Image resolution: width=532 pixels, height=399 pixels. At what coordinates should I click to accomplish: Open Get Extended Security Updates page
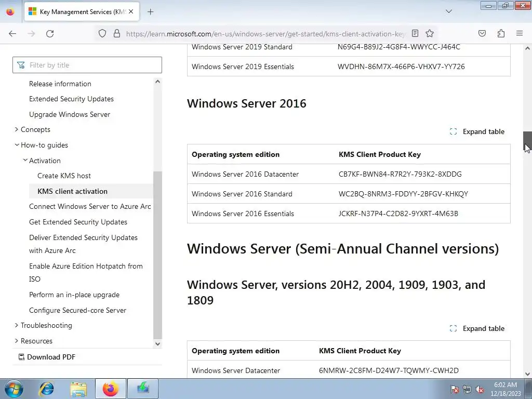[78, 222]
